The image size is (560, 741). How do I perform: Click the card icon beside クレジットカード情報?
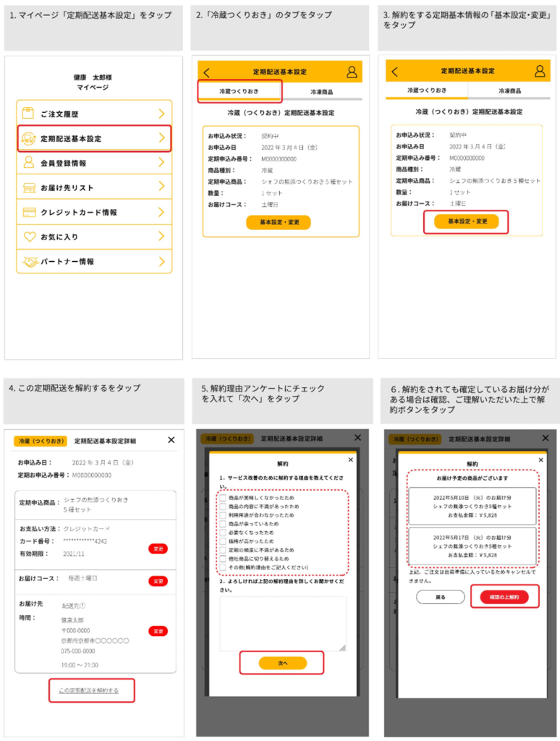pyautogui.click(x=29, y=212)
